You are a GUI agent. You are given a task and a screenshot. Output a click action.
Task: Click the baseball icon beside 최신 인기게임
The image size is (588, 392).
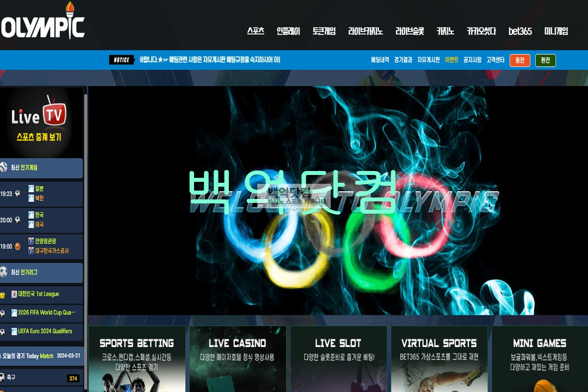tap(3, 168)
